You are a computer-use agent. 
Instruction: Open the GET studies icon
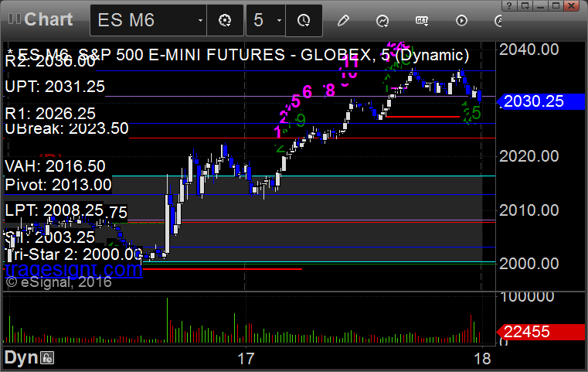pyautogui.click(x=422, y=21)
